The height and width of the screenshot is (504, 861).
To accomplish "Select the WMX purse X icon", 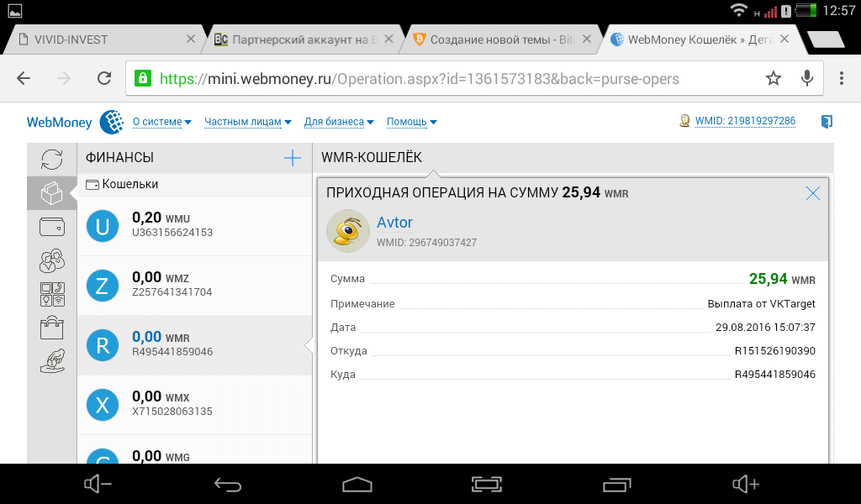I will (x=103, y=406).
